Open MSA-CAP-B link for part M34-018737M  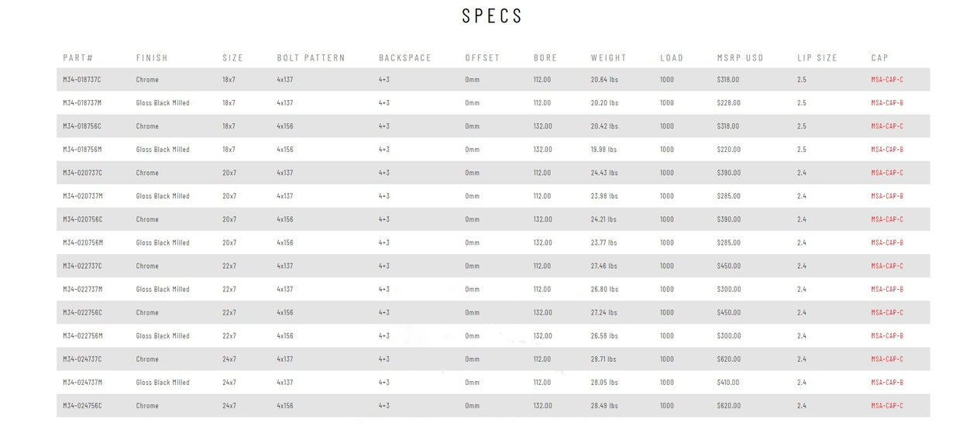pyautogui.click(x=886, y=103)
